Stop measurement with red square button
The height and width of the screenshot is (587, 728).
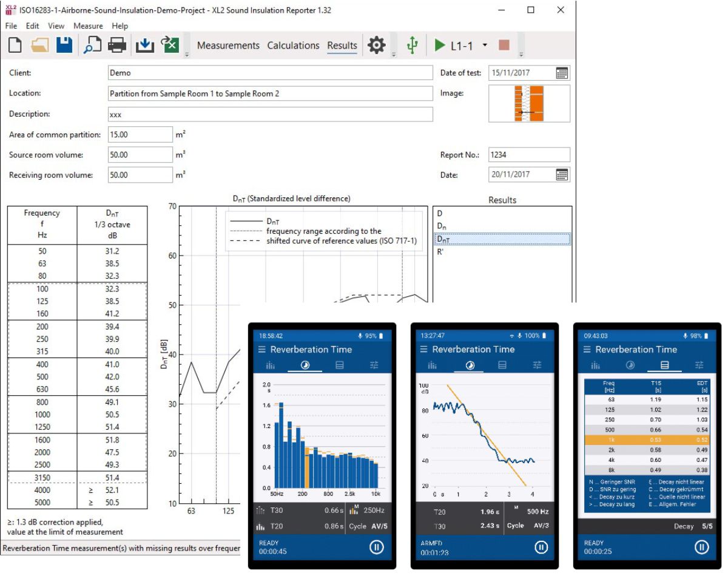504,46
